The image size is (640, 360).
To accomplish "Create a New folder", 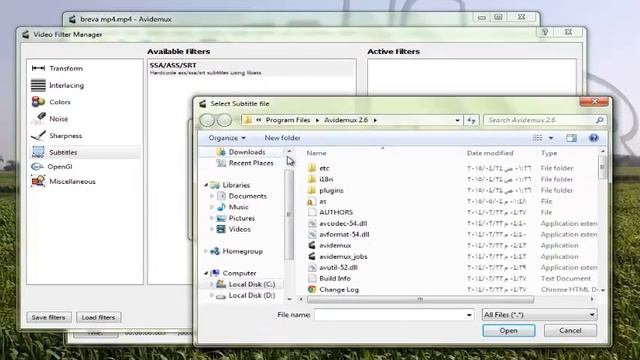I will (282, 138).
